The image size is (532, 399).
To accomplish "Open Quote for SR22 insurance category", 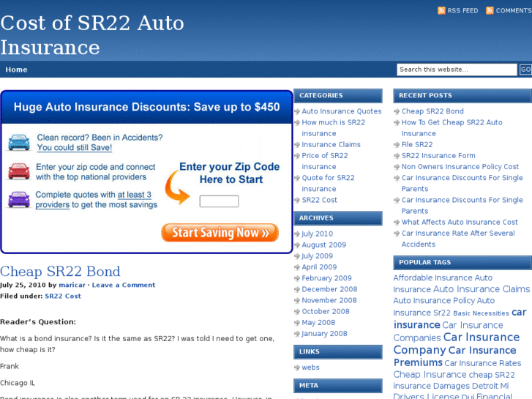I will click(328, 183).
